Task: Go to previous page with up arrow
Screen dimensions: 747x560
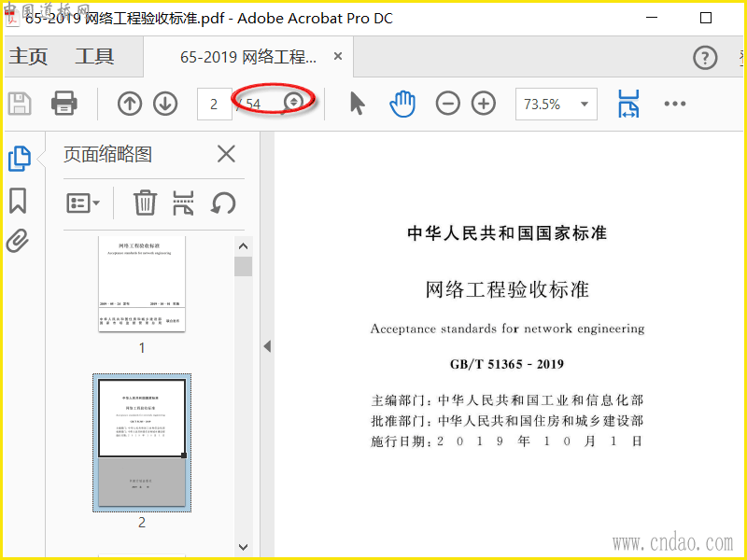Action: (130, 104)
